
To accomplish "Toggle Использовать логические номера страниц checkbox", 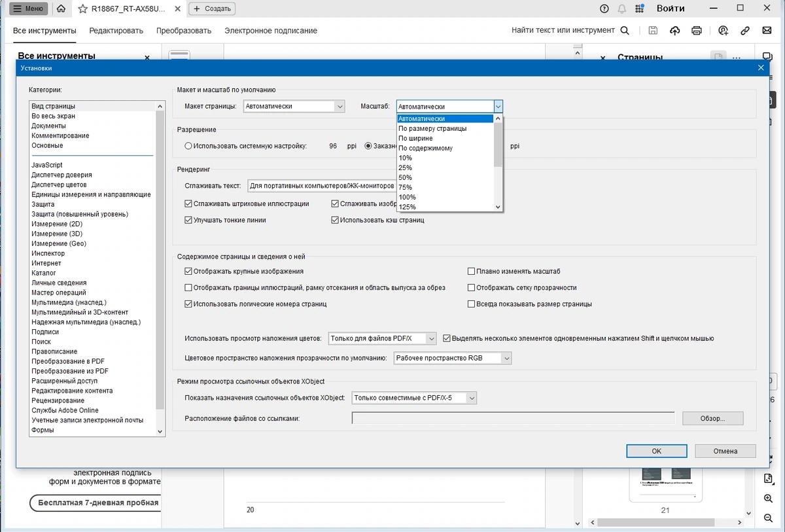I will pos(188,304).
